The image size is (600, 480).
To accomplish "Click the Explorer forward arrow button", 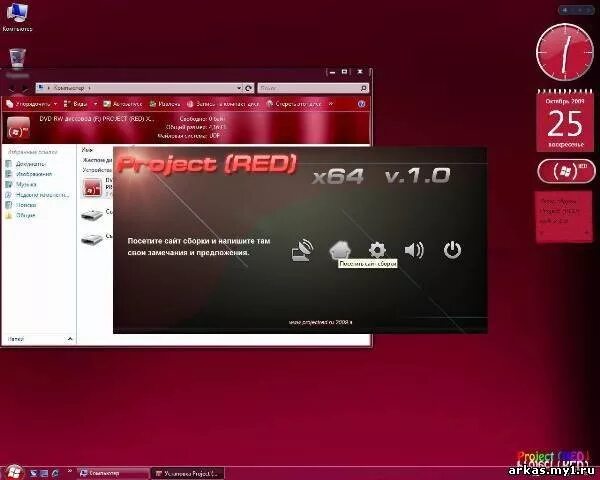I will point(25,89).
